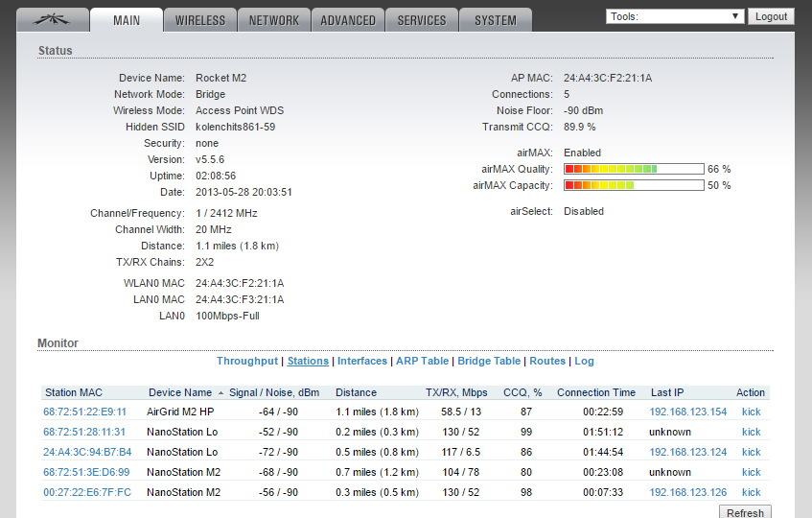
Task: Click the Refresh button
Action: click(745, 512)
